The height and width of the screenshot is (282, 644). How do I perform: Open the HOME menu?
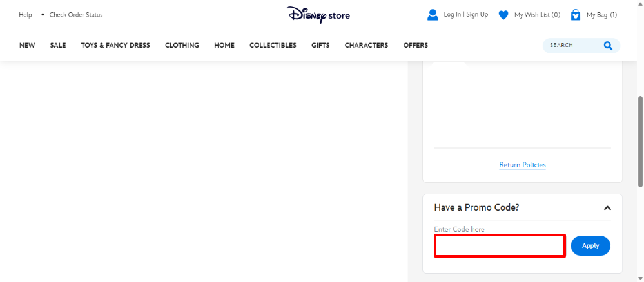[224, 46]
